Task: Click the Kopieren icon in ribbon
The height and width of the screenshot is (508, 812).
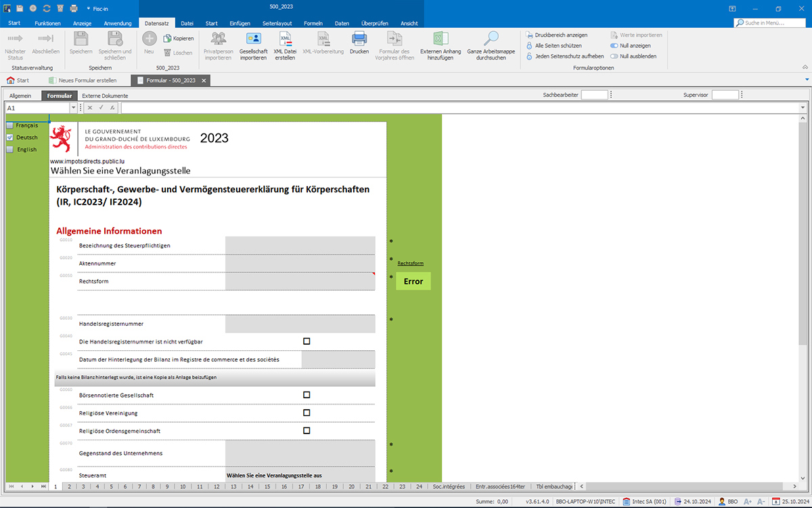Action: pyautogui.click(x=168, y=39)
